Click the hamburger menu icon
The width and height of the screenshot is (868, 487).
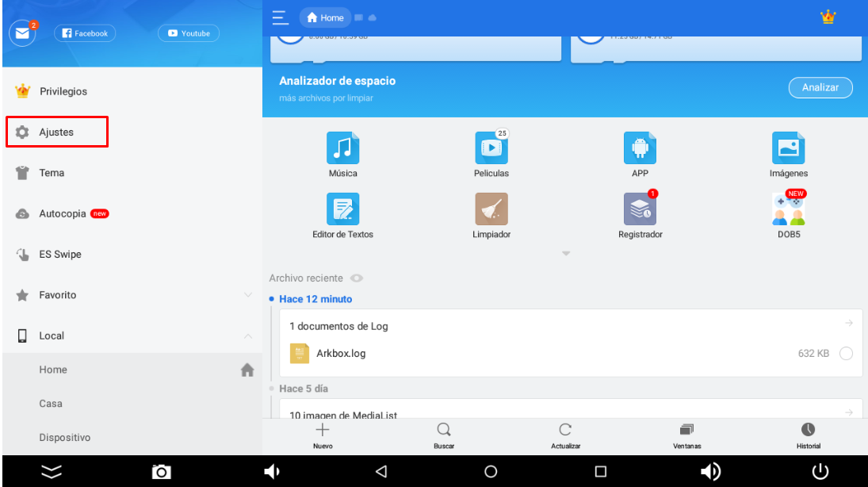[279, 17]
